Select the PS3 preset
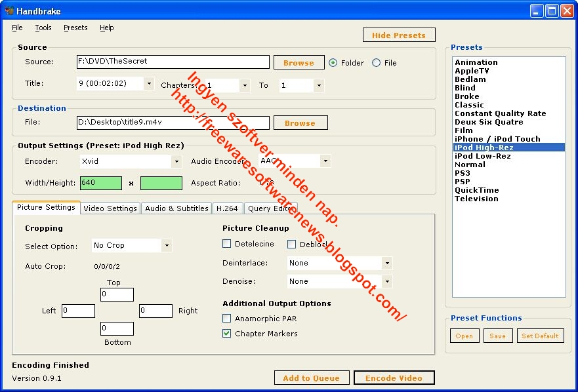 508,173
